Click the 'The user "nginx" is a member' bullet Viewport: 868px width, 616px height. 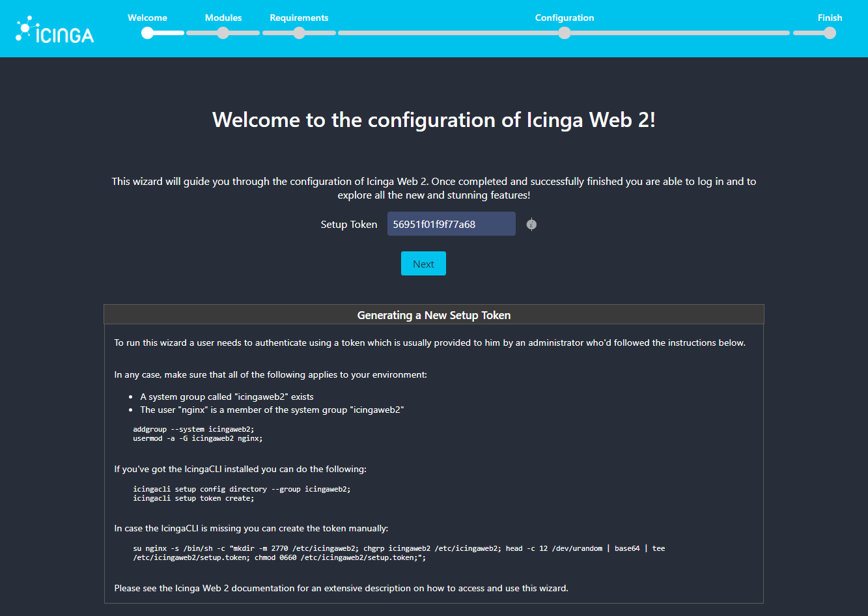pos(272,410)
